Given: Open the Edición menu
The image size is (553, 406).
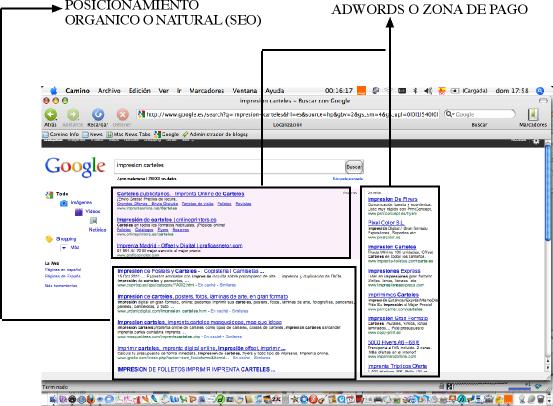Looking at the screenshot, I should (x=140, y=91).
